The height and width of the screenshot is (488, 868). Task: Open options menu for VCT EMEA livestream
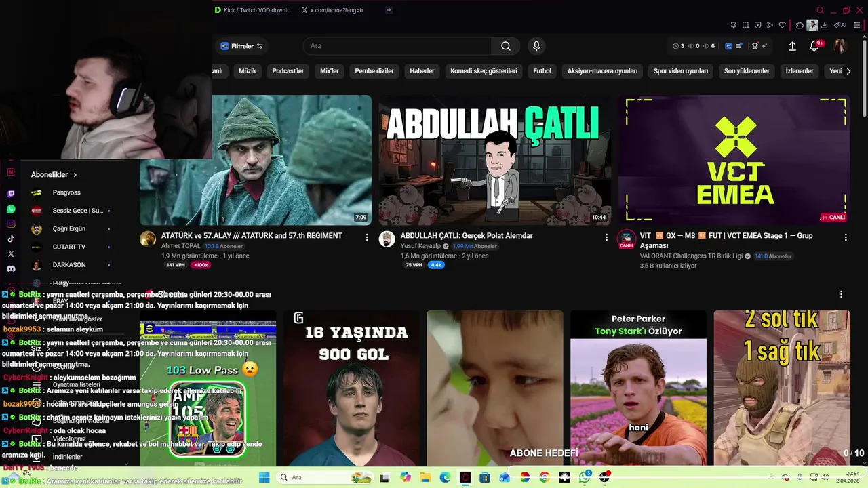pos(846,237)
